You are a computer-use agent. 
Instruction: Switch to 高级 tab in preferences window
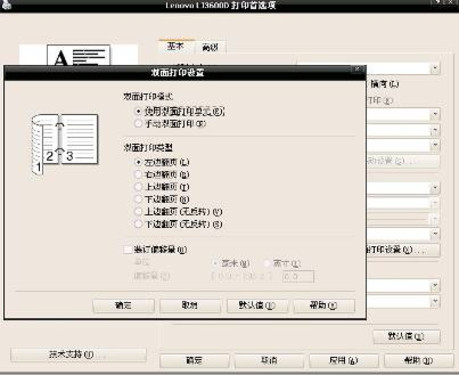tap(210, 47)
